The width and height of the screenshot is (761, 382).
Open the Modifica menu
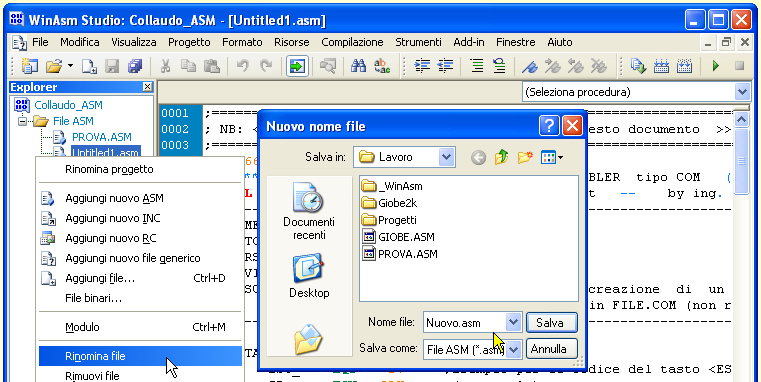pyautogui.click(x=80, y=42)
